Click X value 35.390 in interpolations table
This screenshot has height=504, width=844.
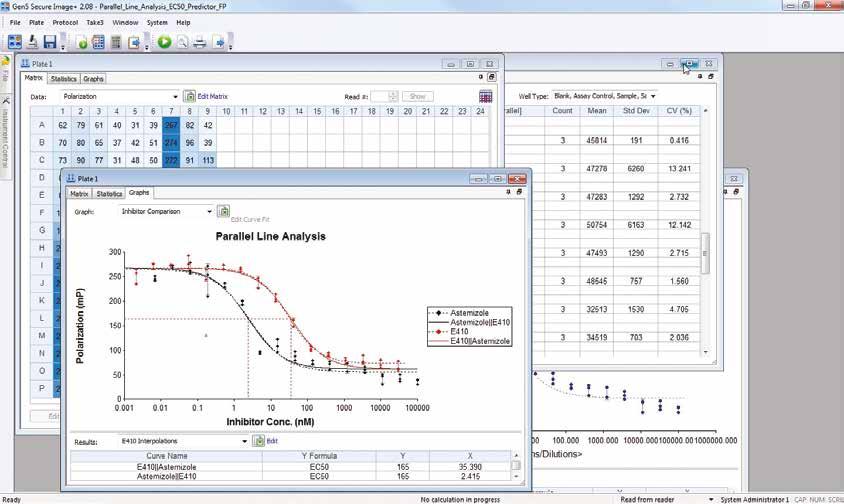pyautogui.click(x=470, y=467)
